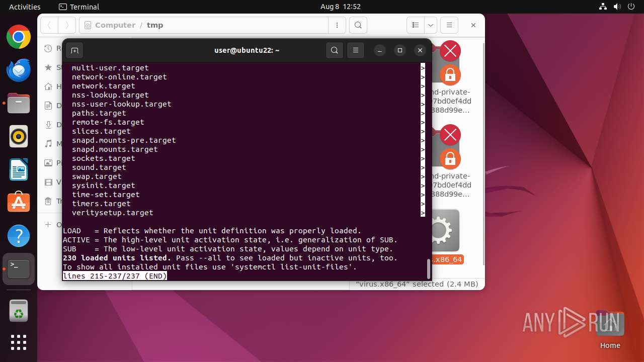Screen dimensions: 644x362
Task: Select remote-fs.target line
Action: coord(108,122)
